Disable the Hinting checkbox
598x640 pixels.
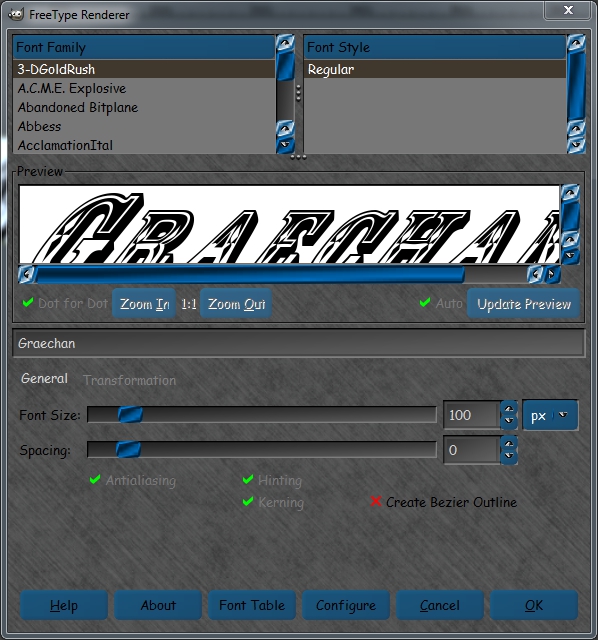(x=272, y=480)
